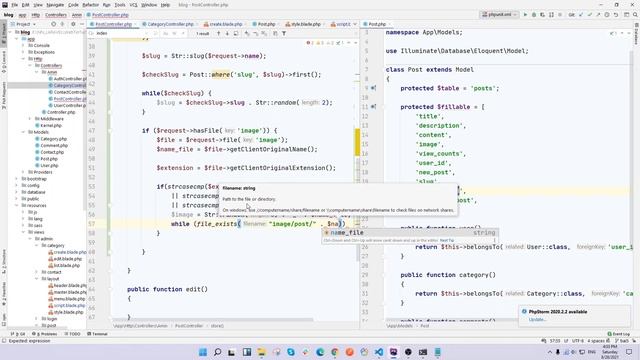Open Git history clock icon
This screenshot has height=360, width=640.
607,15
